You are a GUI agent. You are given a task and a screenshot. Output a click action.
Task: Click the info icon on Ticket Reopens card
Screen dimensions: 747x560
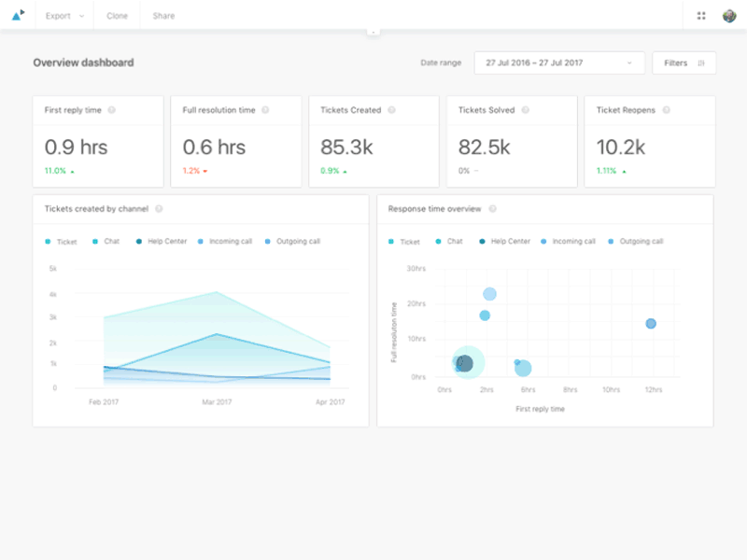pos(665,109)
